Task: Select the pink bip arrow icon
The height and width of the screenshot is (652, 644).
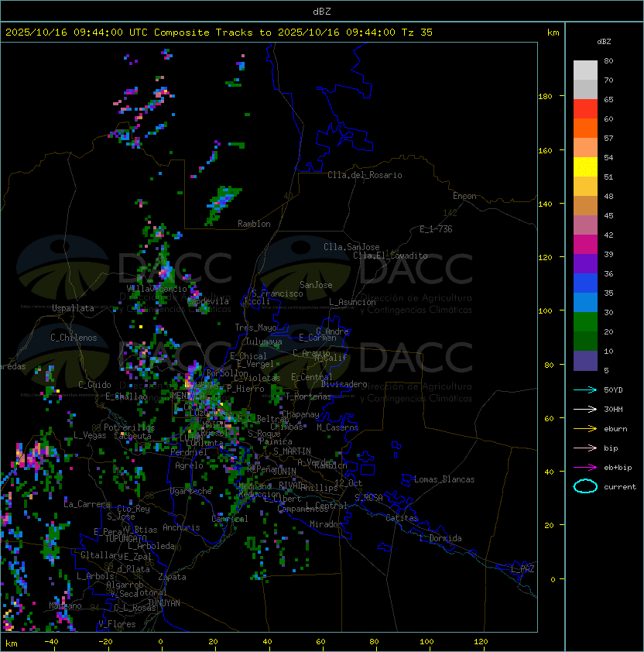Action: (x=585, y=448)
